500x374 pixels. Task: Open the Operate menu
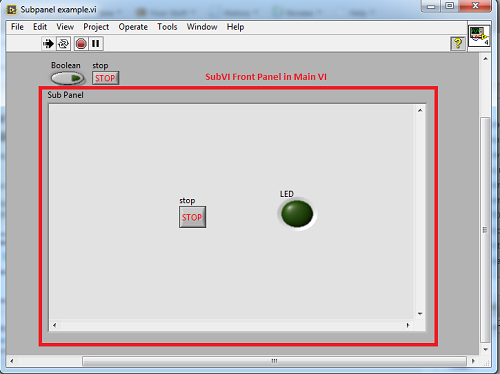pyautogui.click(x=133, y=27)
